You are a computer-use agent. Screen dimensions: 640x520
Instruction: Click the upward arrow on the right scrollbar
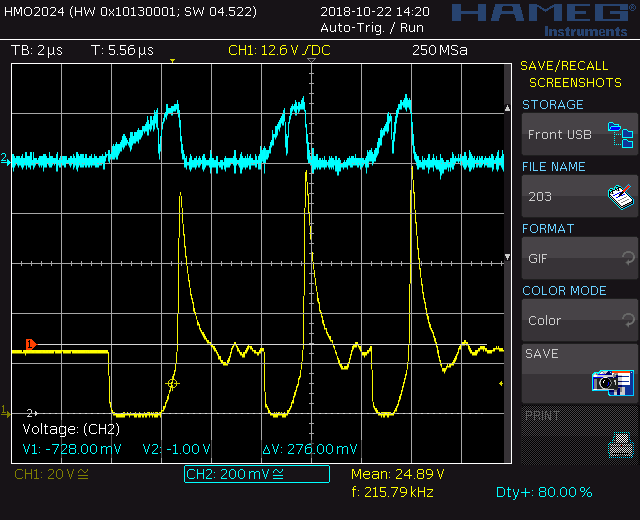pos(507,108)
